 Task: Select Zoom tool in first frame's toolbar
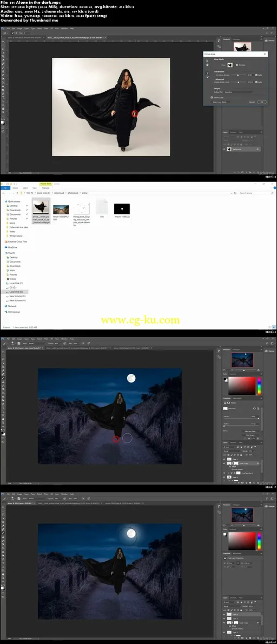[x=3, y=112]
